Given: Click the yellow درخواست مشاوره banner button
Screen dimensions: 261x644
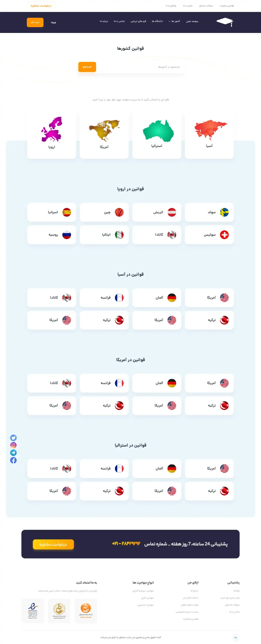Looking at the screenshot, I should [53, 544].
